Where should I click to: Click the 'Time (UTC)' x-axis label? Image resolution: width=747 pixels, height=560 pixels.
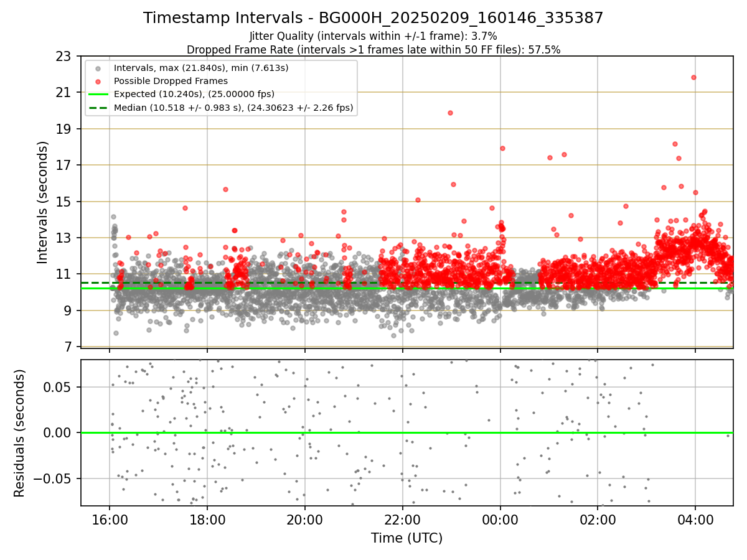coord(406,538)
